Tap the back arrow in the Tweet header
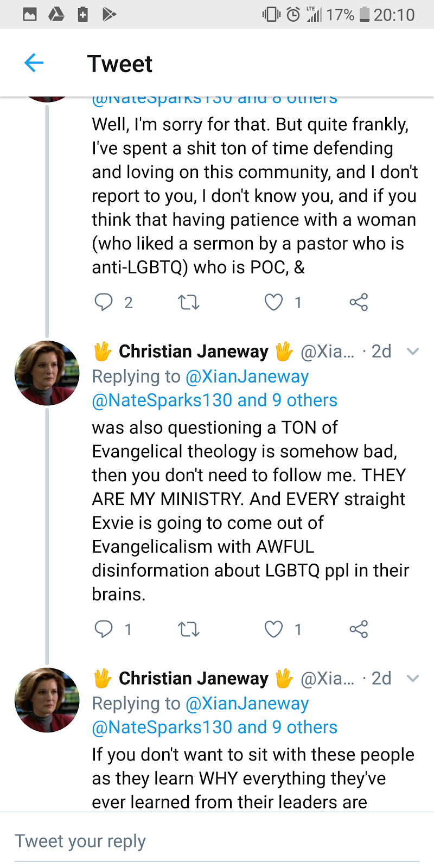Viewport: 434px width, 868px height. tap(34, 63)
